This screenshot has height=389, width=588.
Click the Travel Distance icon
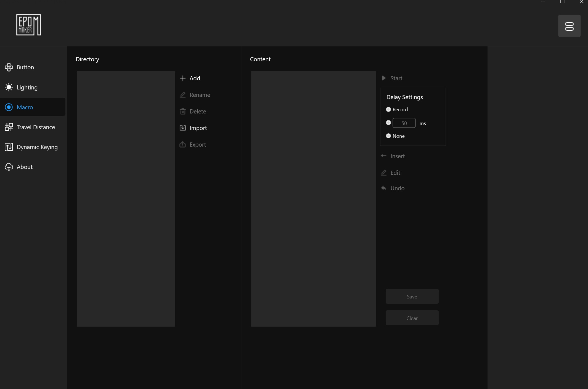pyautogui.click(x=9, y=127)
